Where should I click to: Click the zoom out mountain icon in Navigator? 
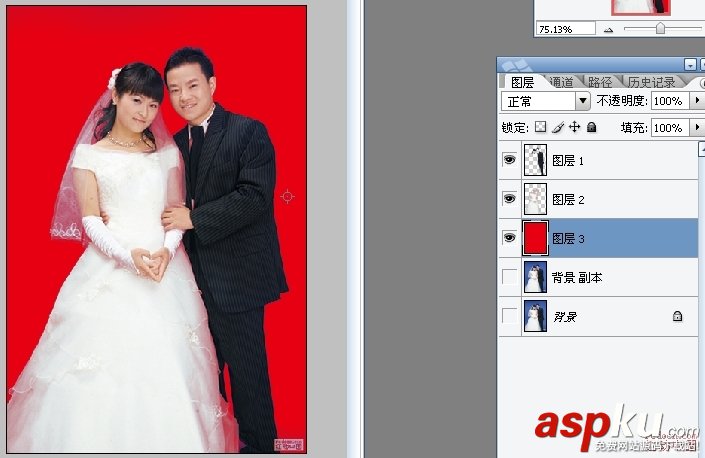(x=608, y=30)
